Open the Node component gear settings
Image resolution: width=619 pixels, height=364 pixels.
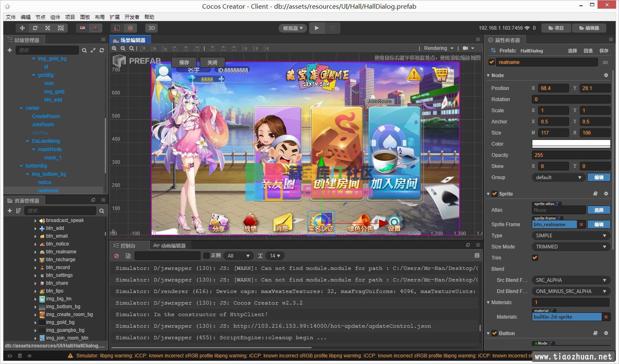pyautogui.click(x=606, y=76)
